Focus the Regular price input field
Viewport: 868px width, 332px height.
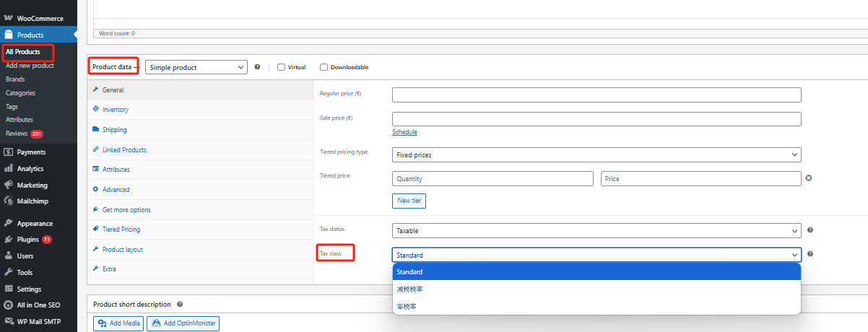tap(596, 95)
